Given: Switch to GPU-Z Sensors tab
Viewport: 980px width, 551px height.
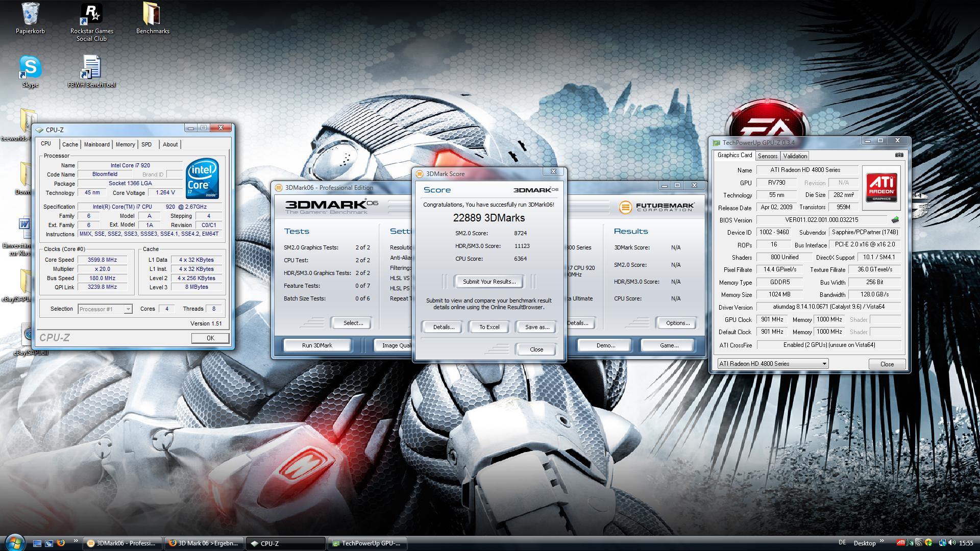Looking at the screenshot, I should pyautogui.click(x=767, y=156).
